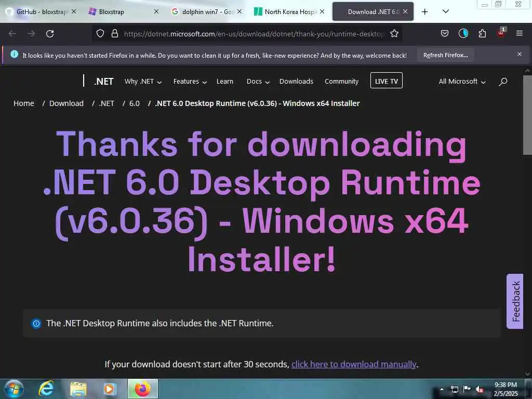Open the clock showing 9:38 PM

[506, 389]
